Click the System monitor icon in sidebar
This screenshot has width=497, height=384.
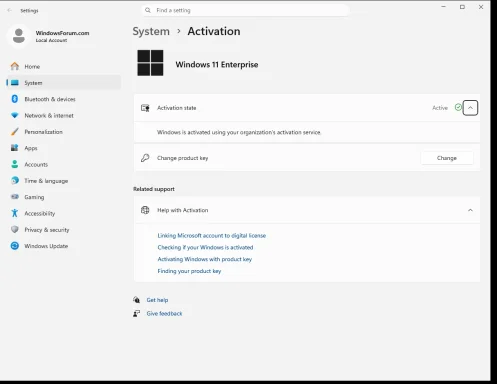pyautogui.click(x=15, y=83)
